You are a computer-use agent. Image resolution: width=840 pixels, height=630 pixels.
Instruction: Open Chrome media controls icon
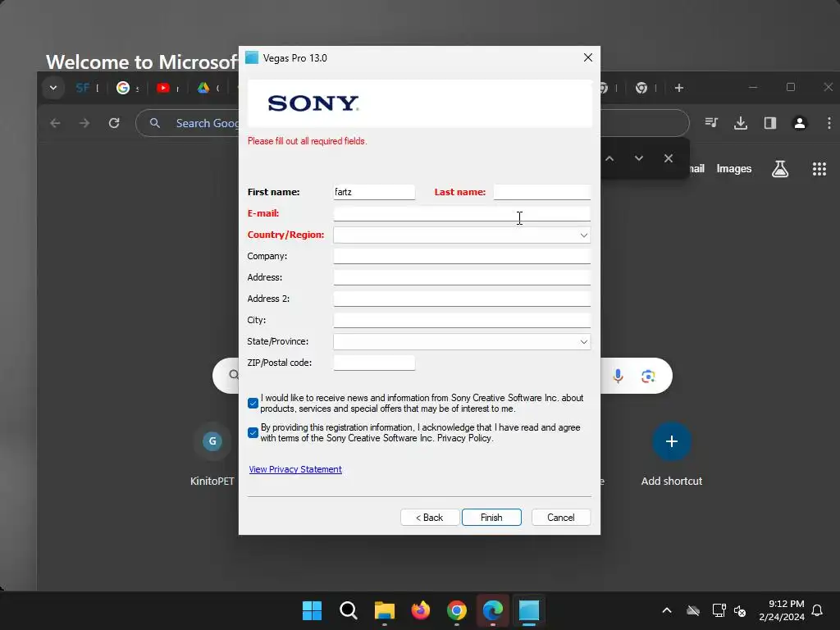pos(711,123)
